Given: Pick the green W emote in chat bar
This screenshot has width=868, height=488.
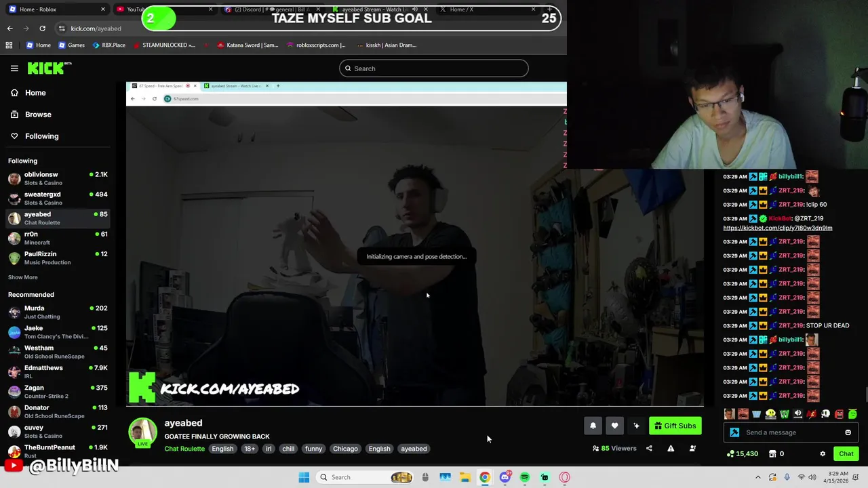Looking at the screenshot, I should click(784, 414).
